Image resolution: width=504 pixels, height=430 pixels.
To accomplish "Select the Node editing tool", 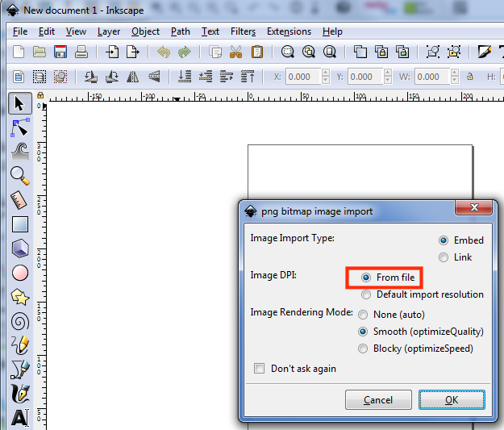I will point(19,127).
